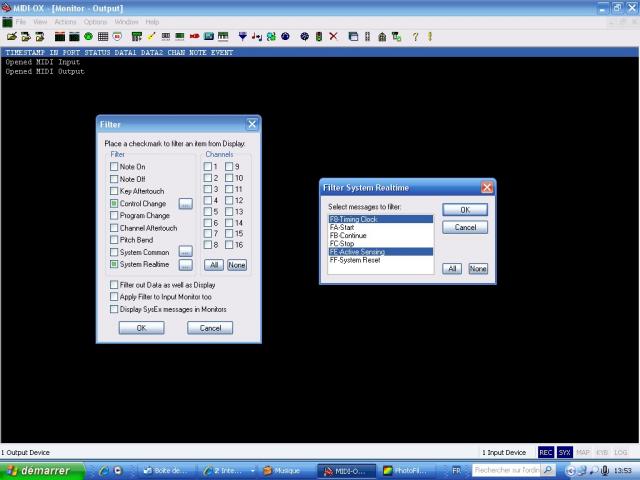Click OK in the Filter dialog
The image size is (640, 480).
[142, 328]
